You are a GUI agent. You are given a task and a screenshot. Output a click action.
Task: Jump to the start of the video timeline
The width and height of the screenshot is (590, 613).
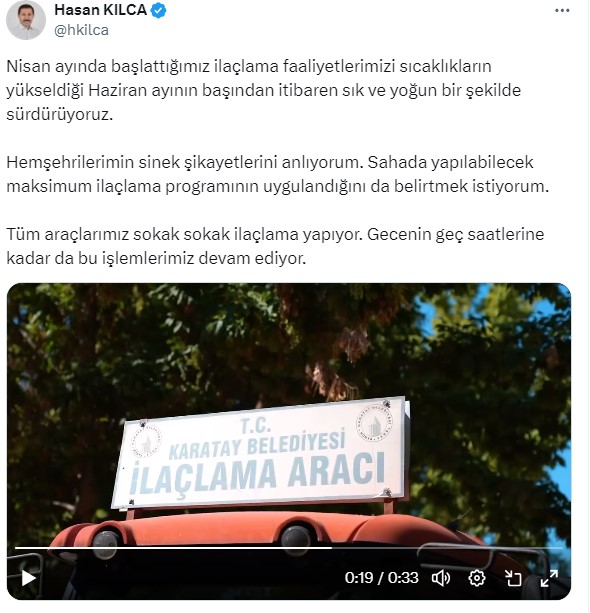(x=16, y=548)
